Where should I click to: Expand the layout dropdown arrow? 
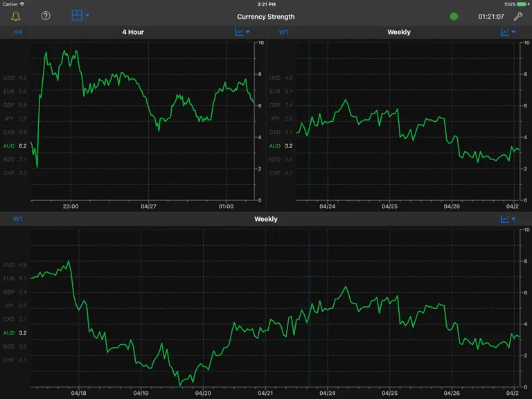tap(87, 15)
